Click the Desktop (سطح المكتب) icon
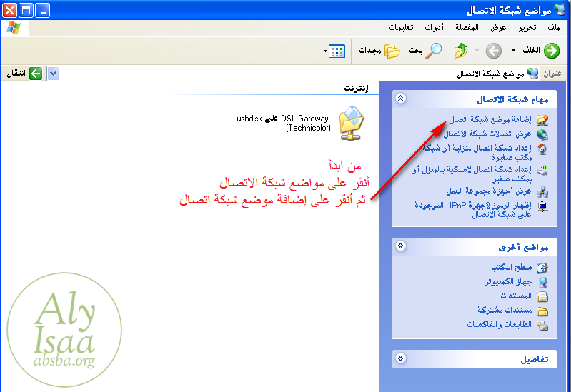571x392 pixels. (x=542, y=268)
